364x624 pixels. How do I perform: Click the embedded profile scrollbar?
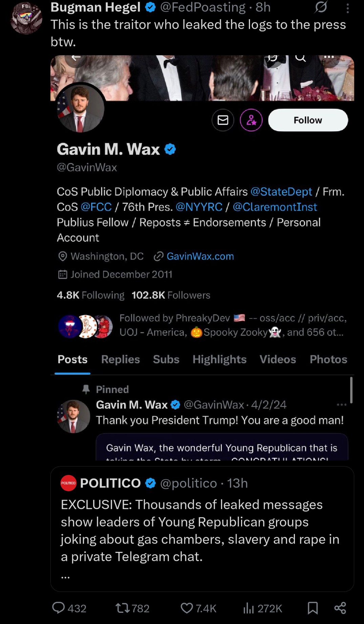pyautogui.click(x=351, y=390)
